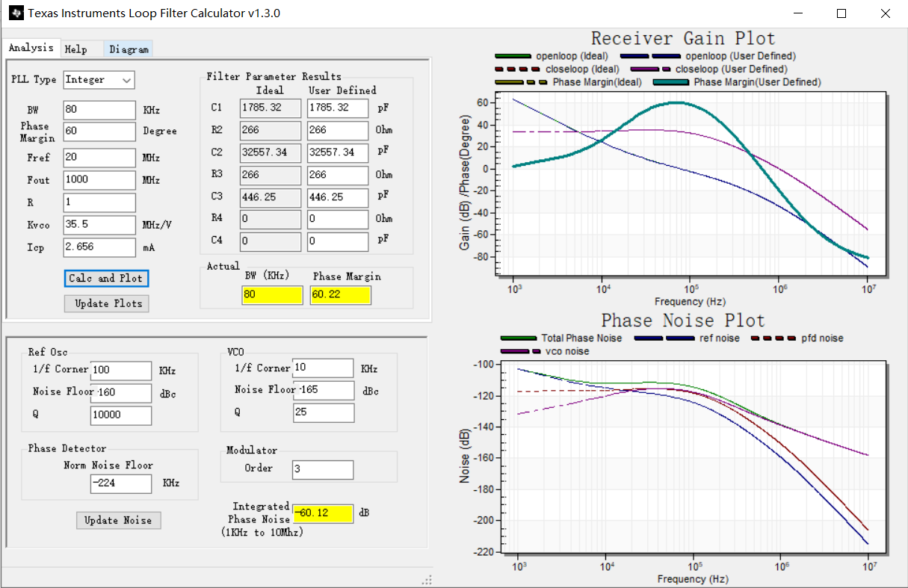Click the User Defined C3 field
This screenshot has width=908, height=588.
point(338,198)
